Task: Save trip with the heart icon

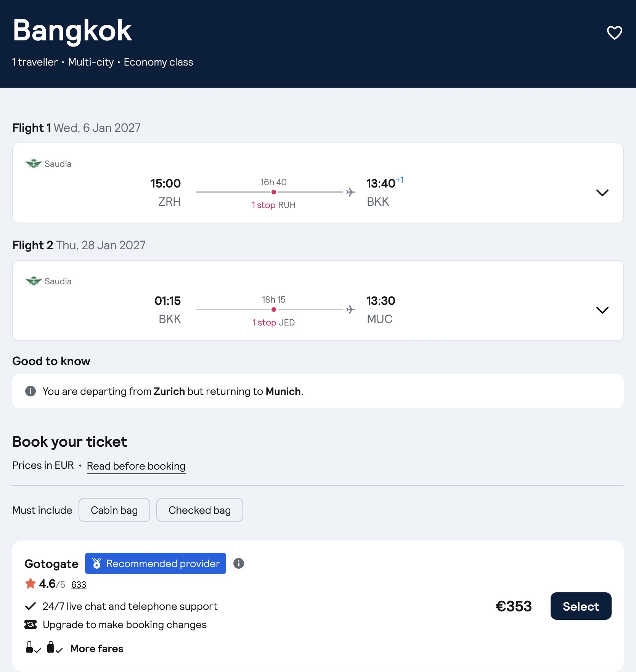Action: tap(614, 33)
